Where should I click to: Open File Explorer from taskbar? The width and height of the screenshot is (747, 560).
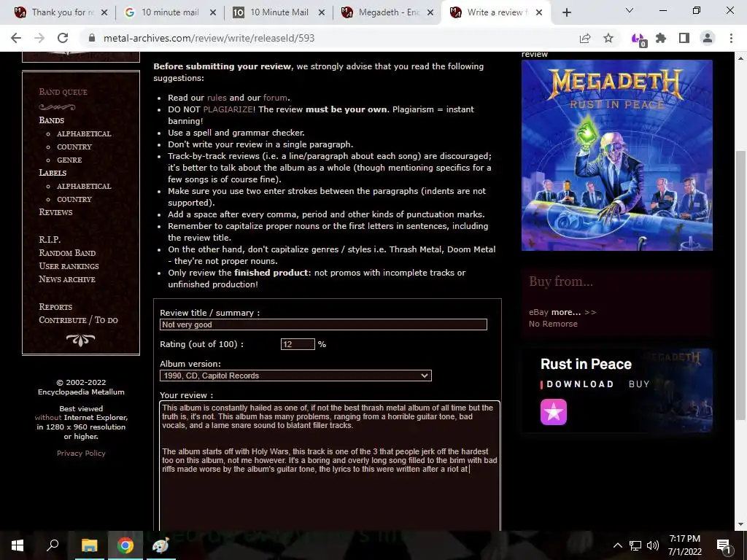(89, 545)
